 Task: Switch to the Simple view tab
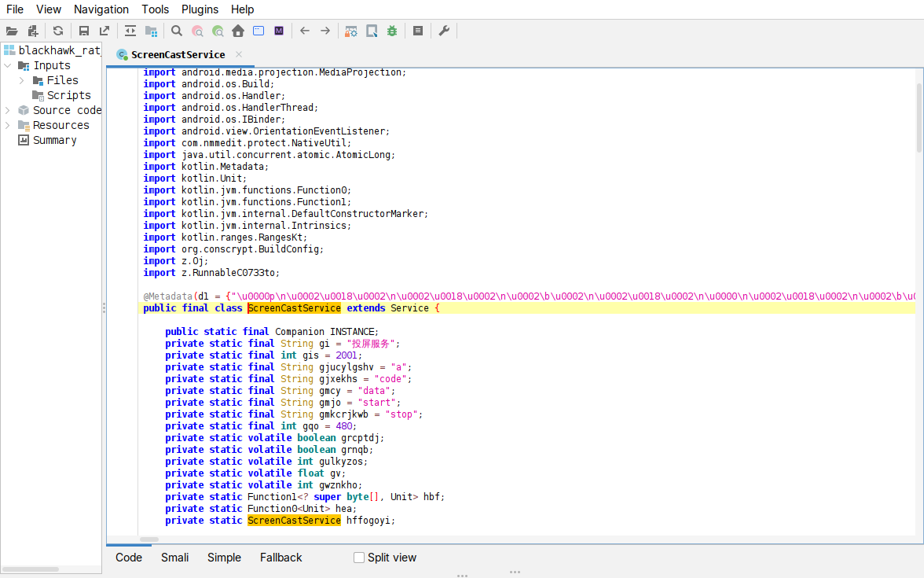pos(224,558)
